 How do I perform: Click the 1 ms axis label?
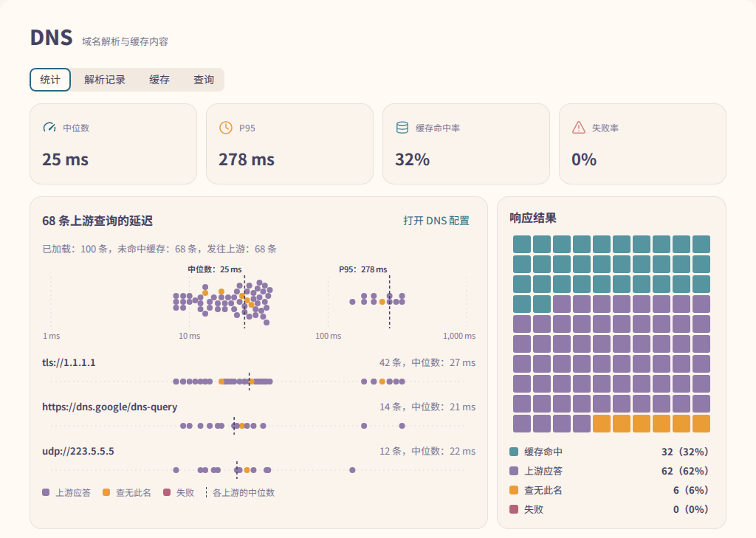[51, 336]
